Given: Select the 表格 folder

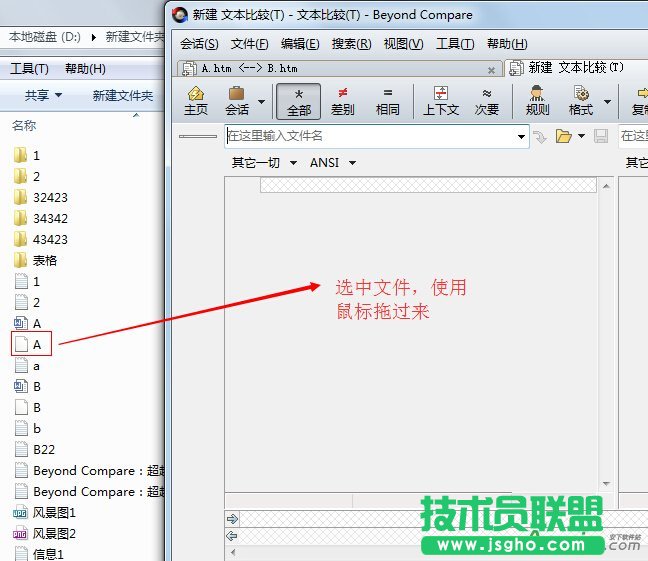Looking at the screenshot, I should pyautogui.click(x=35, y=260).
